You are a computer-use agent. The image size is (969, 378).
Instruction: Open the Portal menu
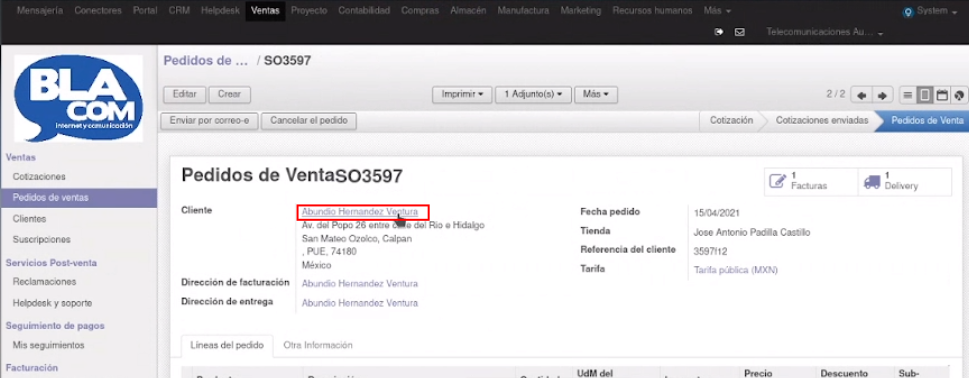click(x=145, y=11)
